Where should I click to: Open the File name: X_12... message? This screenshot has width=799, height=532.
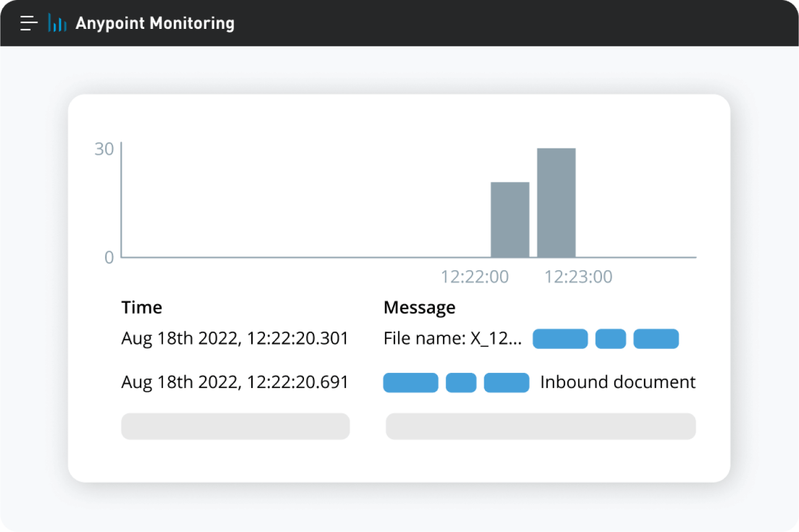click(x=453, y=338)
